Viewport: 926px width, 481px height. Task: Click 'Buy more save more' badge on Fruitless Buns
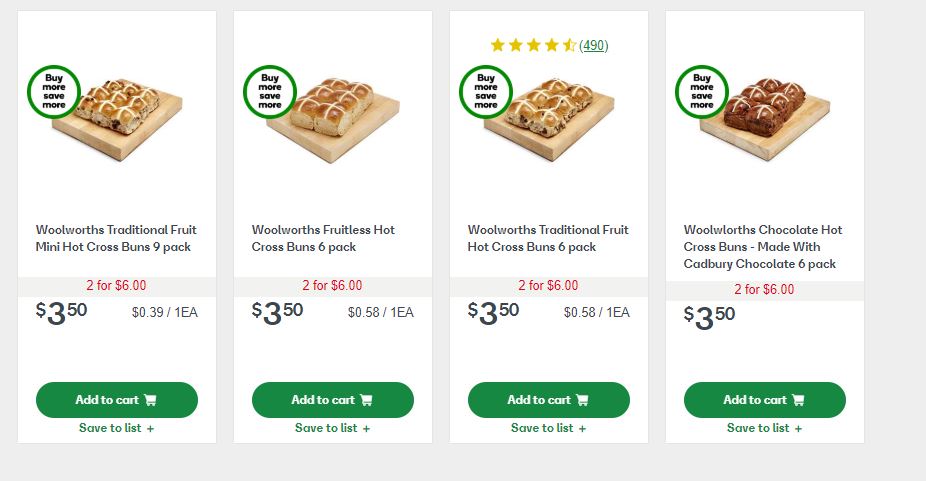270,92
